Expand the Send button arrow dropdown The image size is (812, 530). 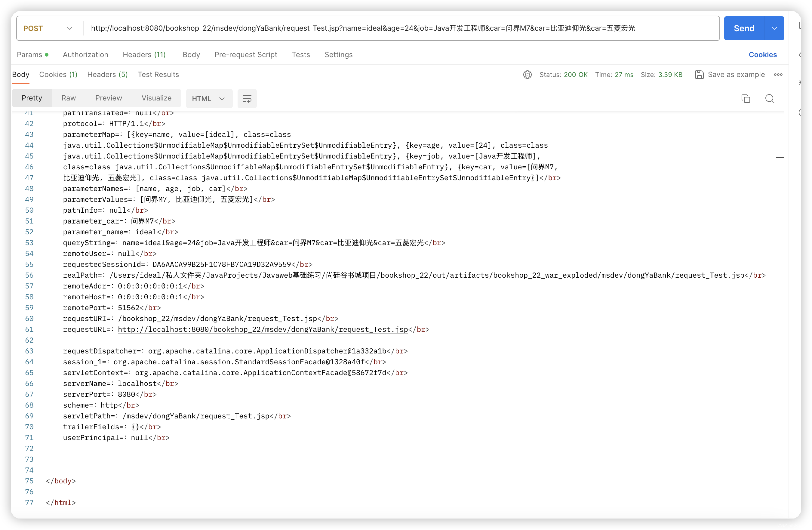click(x=774, y=28)
